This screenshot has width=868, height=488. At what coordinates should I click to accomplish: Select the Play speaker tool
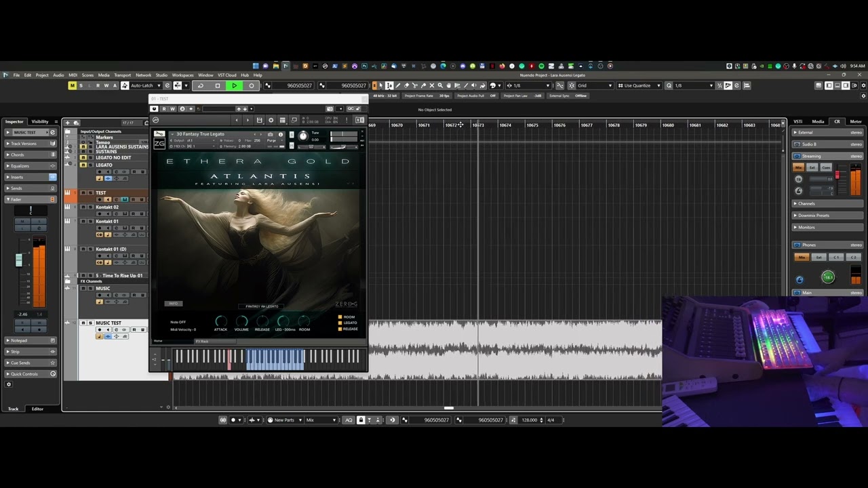473,85
